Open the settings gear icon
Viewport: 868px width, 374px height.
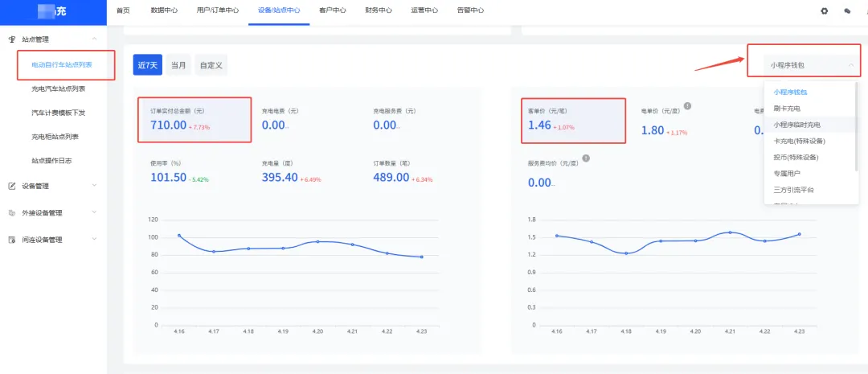coord(825,10)
